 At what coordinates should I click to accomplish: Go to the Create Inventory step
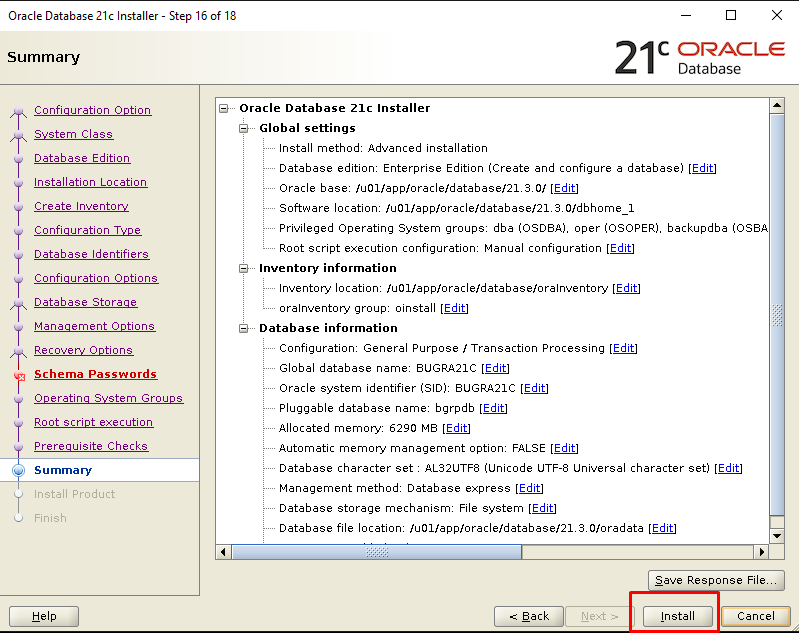point(81,206)
